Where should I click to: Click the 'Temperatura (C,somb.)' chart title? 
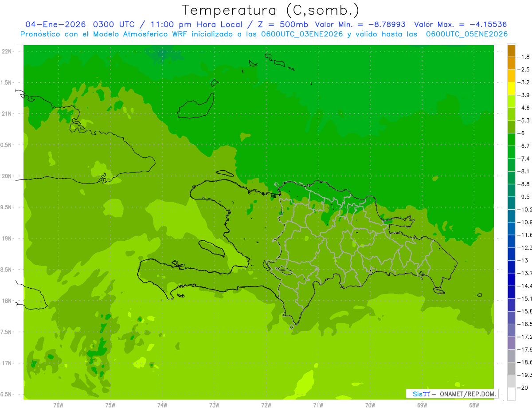pos(270,10)
